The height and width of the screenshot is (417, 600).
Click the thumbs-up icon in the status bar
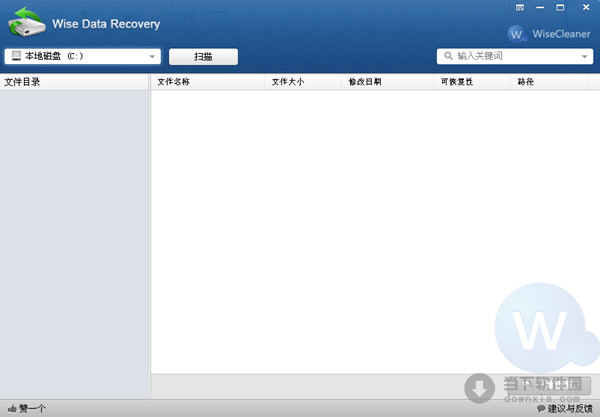point(12,409)
